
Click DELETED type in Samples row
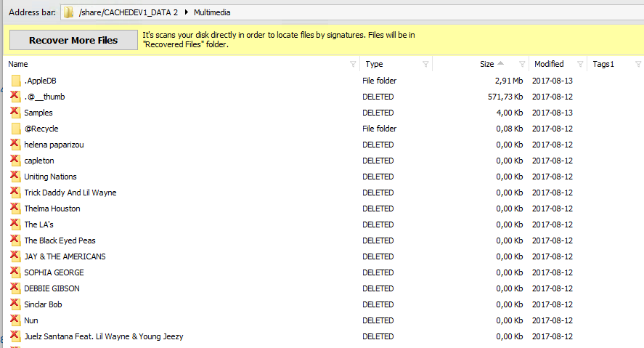[x=378, y=113]
